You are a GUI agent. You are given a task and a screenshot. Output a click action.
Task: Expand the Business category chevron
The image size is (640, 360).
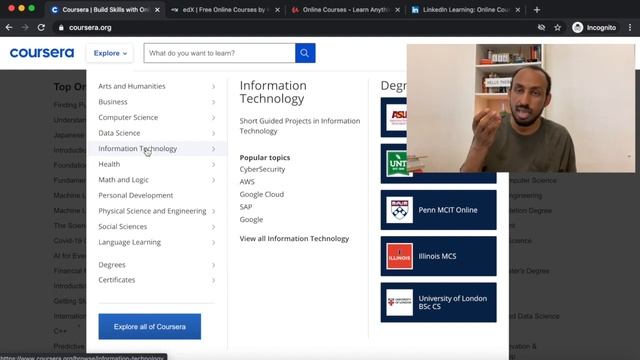213,102
